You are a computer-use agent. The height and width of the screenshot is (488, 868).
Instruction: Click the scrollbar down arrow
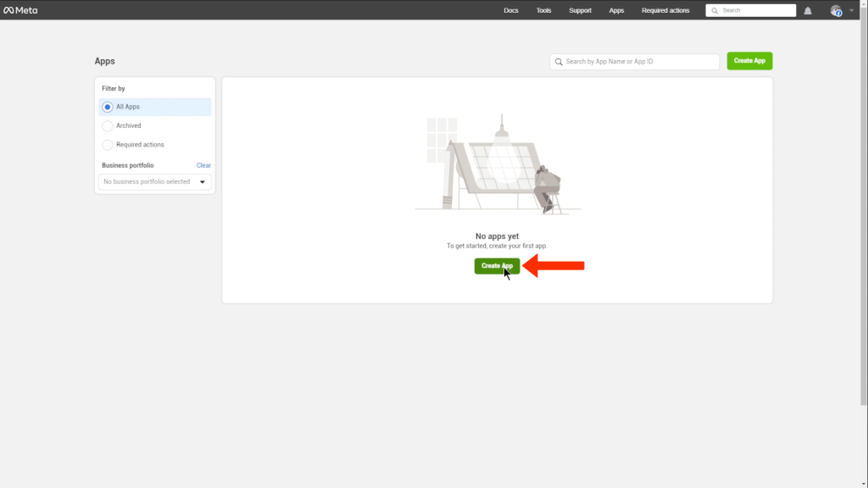click(864, 484)
